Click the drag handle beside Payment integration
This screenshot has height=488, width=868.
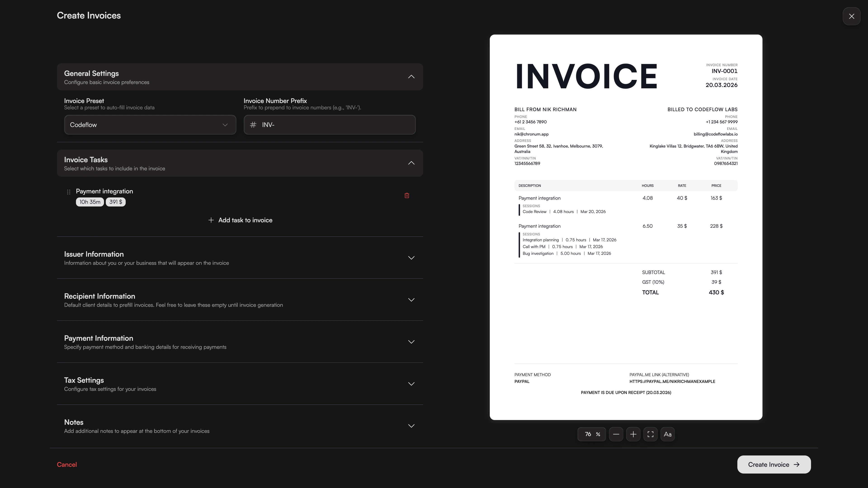pyautogui.click(x=68, y=192)
